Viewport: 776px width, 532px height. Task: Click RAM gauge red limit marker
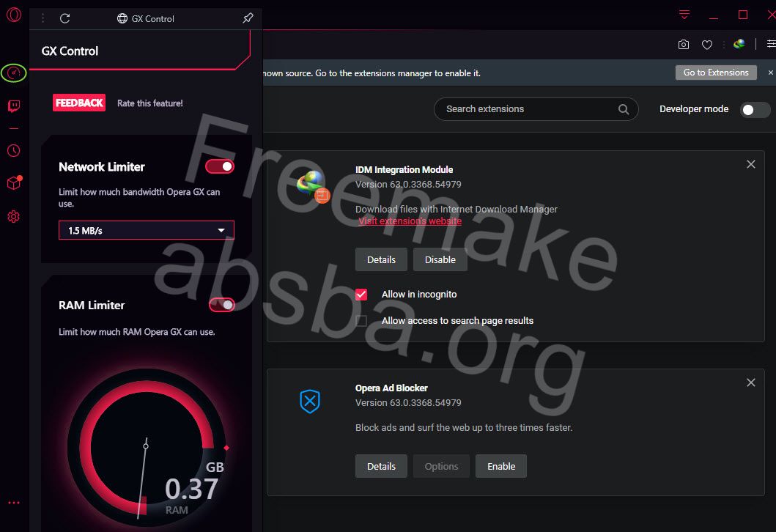[226, 448]
